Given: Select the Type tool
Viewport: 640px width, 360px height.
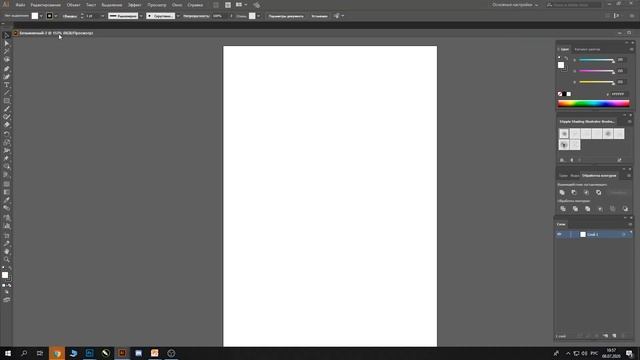Looking at the screenshot, I should coord(7,85).
